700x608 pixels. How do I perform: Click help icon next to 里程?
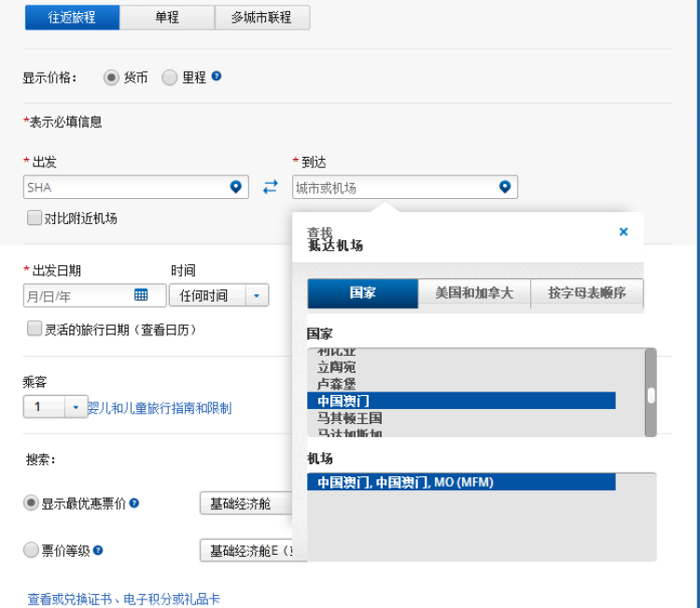(217, 77)
